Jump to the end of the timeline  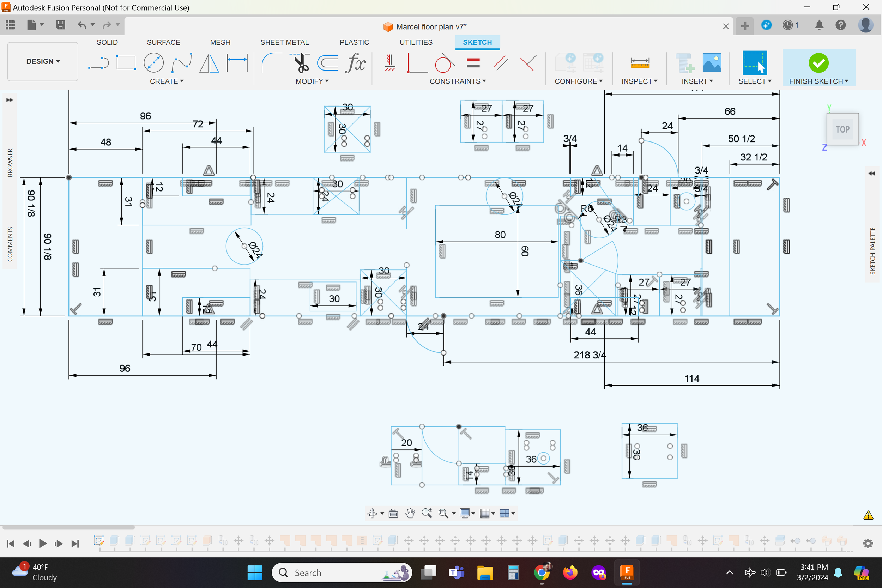pyautogui.click(x=75, y=543)
